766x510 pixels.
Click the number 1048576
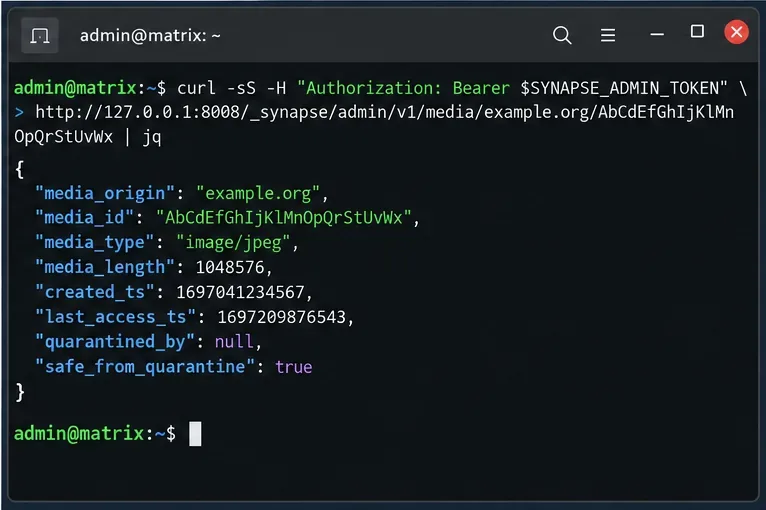(230, 268)
